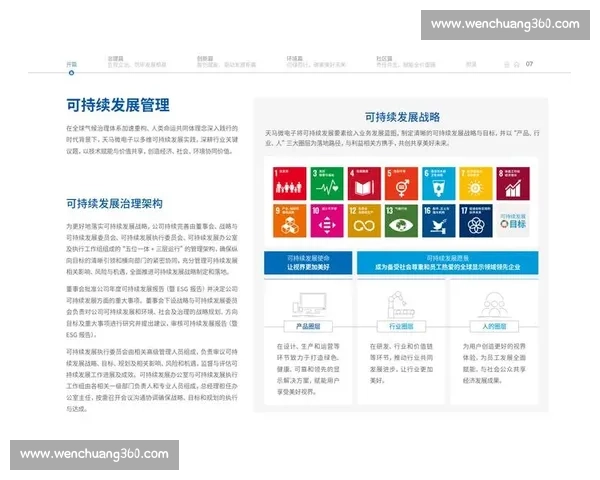The height and width of the screenshot is (480, 600).
Task: Click the green SDG 3 health heartbeat icon
Action: tap(326, 183)
